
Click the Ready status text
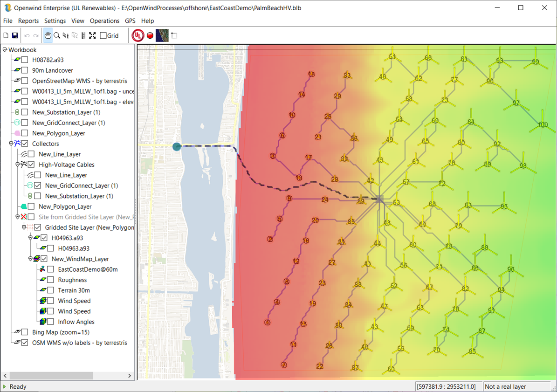coord(18,387)
